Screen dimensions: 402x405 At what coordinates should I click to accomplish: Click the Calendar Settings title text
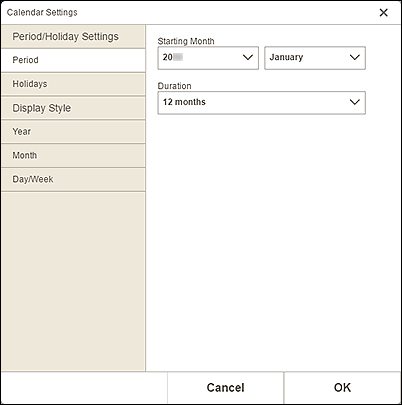tap(42, 12)
